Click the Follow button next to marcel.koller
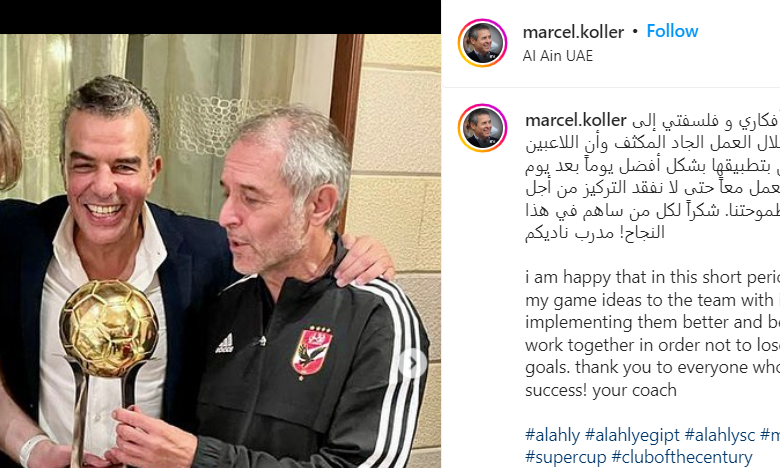Screen dimensions: 780x468 tap(672, 31)
